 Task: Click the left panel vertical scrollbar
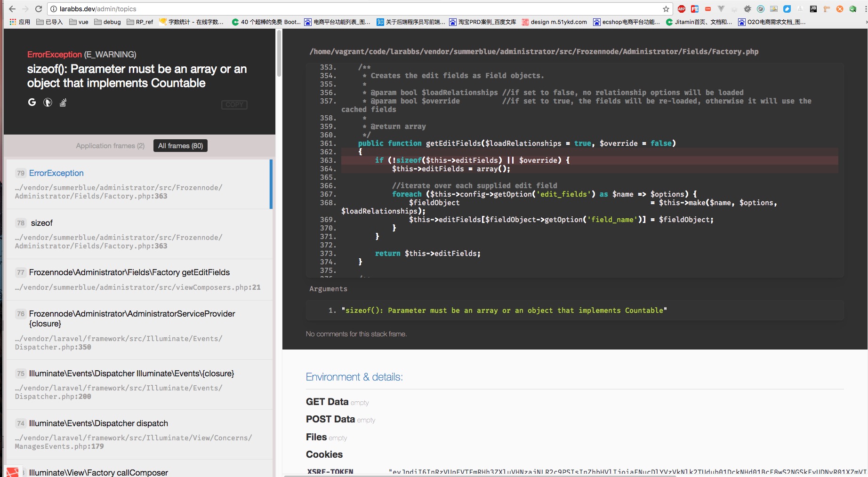[x=279, y=53]
